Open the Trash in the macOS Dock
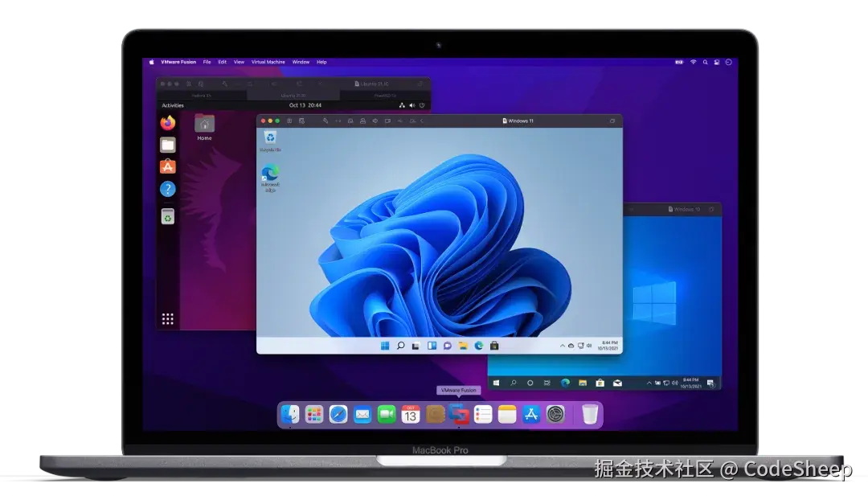 [590, 414]
